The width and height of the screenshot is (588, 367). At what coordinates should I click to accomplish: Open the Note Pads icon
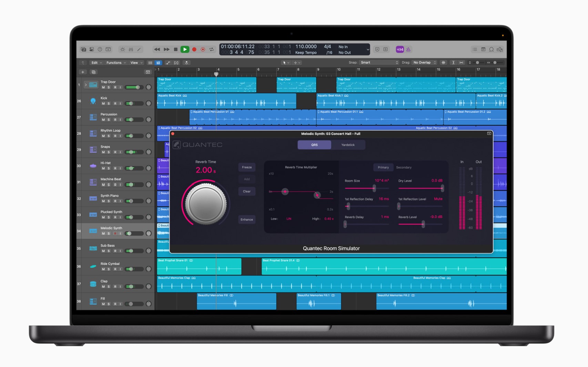coord(483,49)
